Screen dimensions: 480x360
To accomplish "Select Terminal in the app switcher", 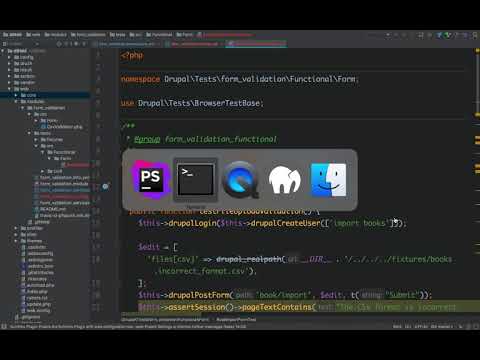I will [x=195, y=180].
